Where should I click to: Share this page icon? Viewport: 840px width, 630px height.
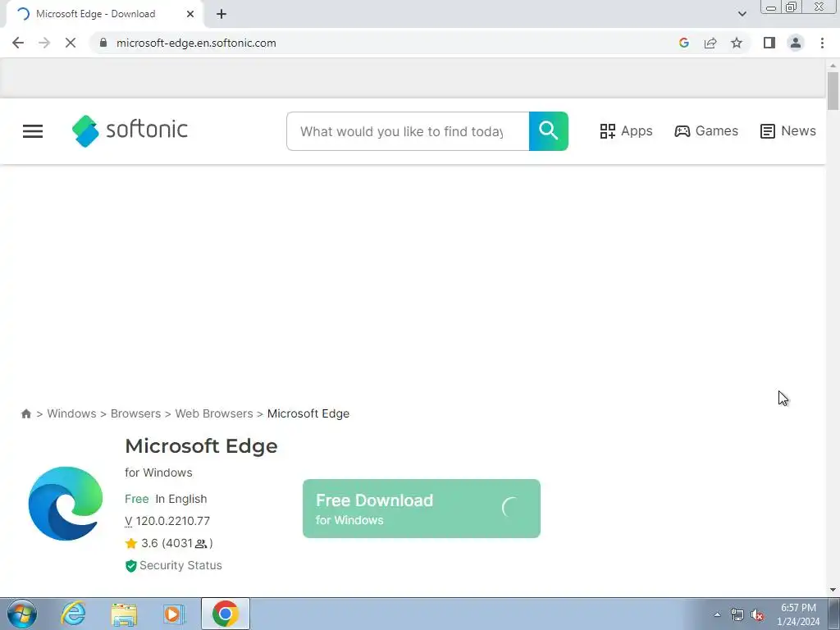pyautogui.click(x=710, y=43)
